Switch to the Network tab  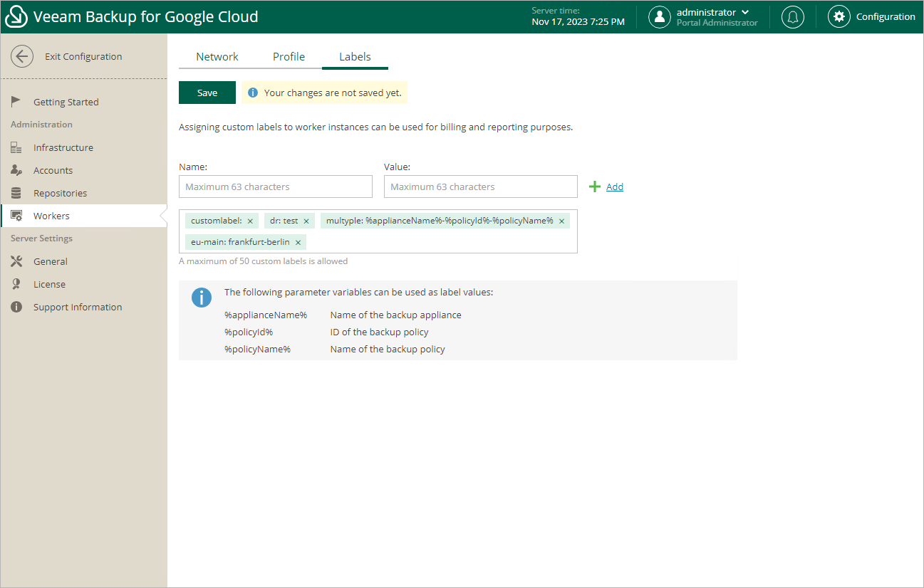point(217,57)
